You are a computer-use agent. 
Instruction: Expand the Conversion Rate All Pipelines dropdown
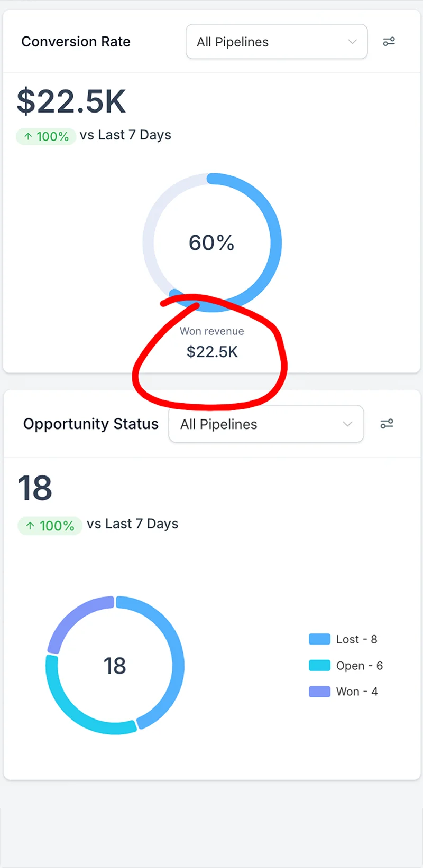coord(277,42)
